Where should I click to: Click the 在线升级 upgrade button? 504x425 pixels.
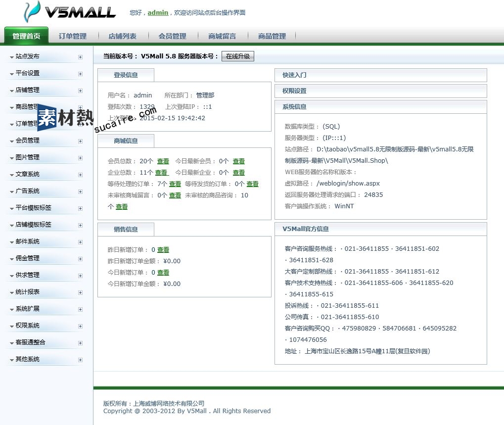point(238,56)
